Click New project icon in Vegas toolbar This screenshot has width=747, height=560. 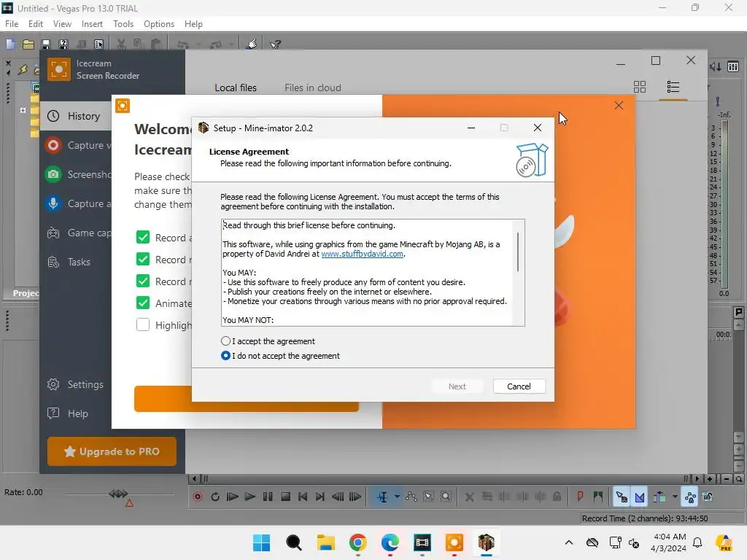point(10,44)
